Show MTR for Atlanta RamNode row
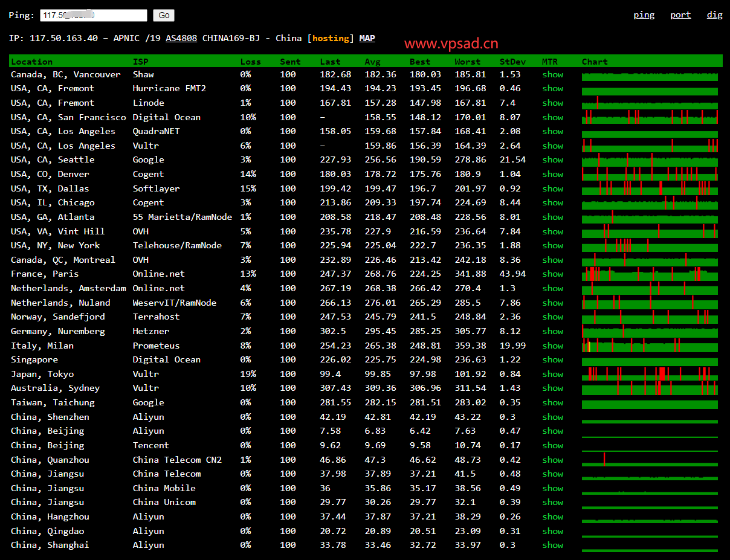The width and height of the screenshot is (730, 560). point(552,217)
